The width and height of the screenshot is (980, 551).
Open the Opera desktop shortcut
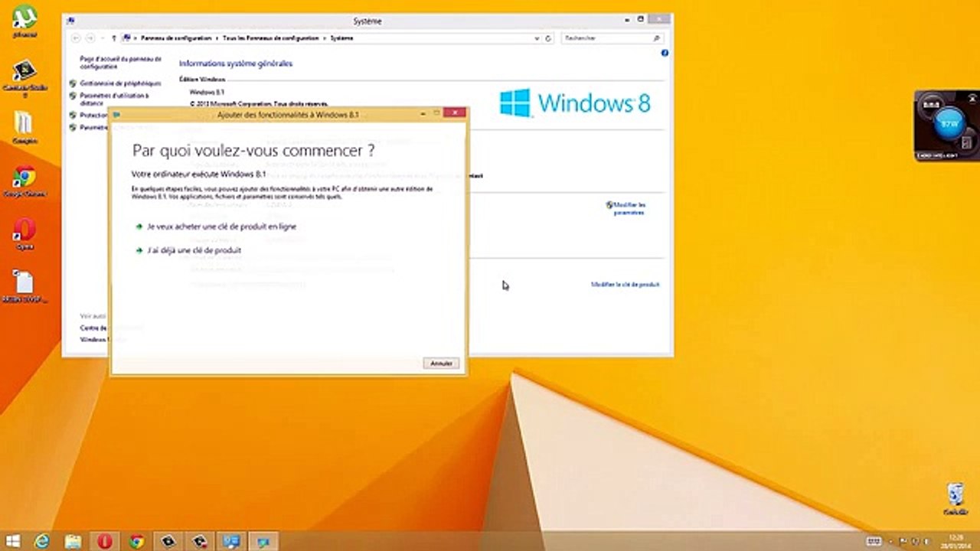click(24, 233)
